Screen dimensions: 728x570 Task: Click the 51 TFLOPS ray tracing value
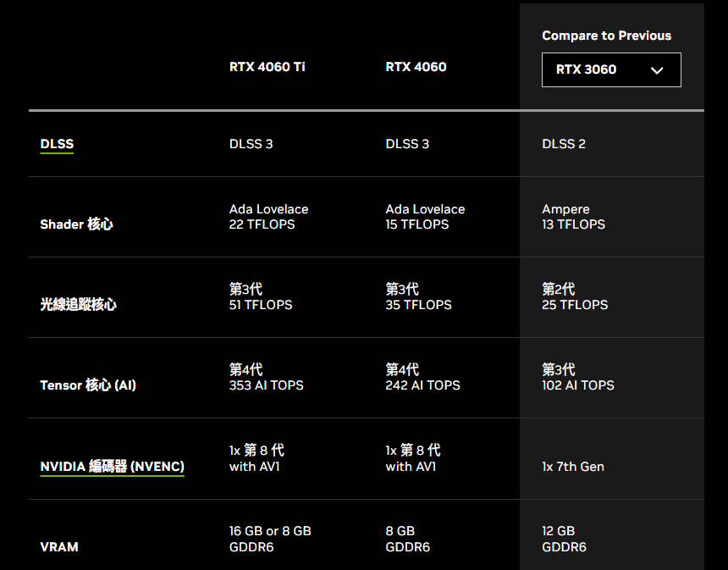[261, 305]
